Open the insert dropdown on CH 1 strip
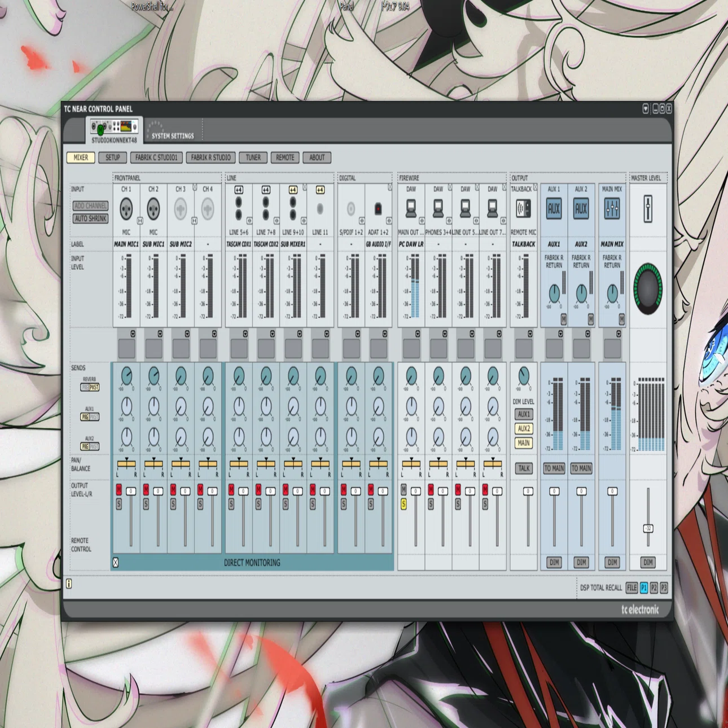The image size is (728, 728). click(x=133, y=334)
